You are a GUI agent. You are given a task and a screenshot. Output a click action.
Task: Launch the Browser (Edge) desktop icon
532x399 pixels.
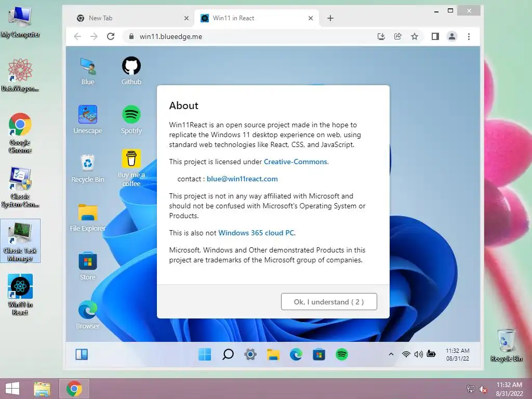point(87,315)
